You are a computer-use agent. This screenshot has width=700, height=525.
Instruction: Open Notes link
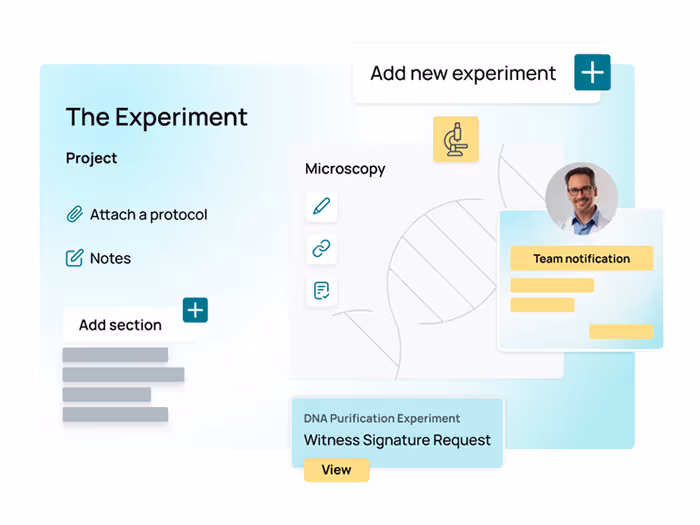(x=110, y=258)
